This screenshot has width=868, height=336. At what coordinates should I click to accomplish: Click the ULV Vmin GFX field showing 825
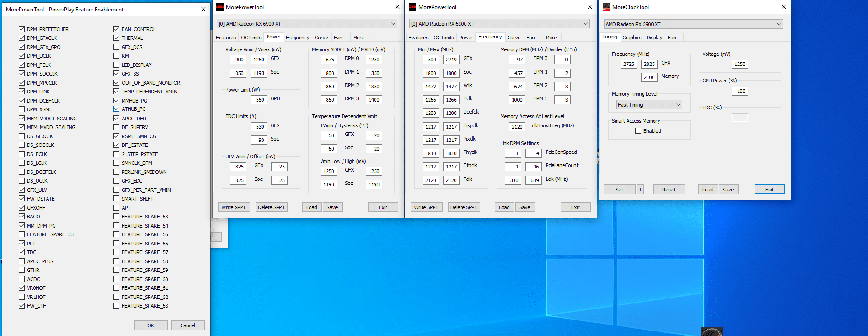click(x=238, y=167)
